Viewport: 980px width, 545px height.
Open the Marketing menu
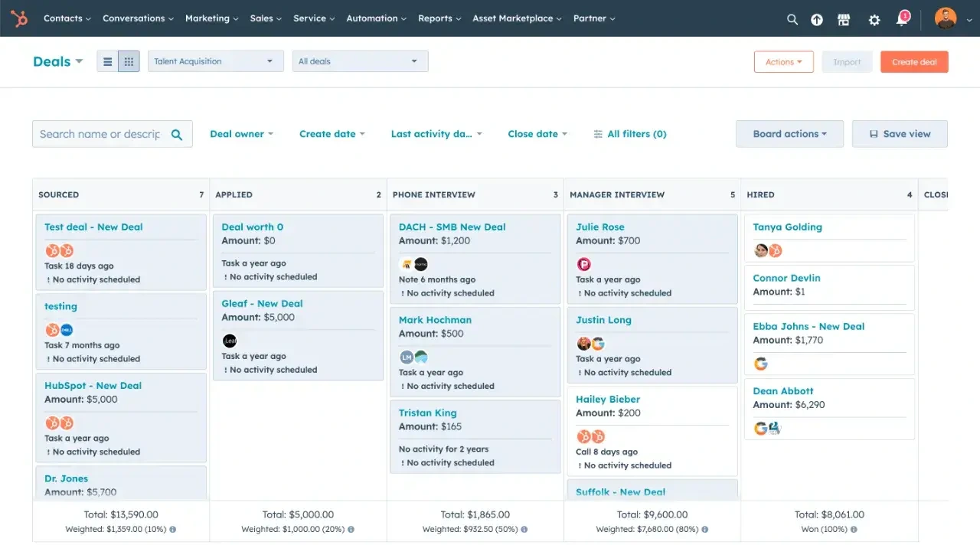[x=212, y=18]
